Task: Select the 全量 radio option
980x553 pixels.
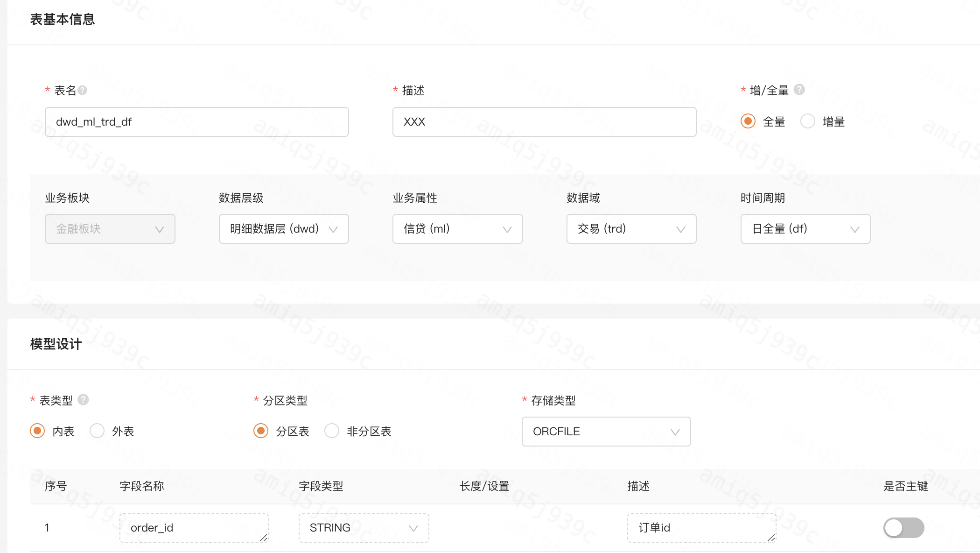Action: tap(748, 121)
